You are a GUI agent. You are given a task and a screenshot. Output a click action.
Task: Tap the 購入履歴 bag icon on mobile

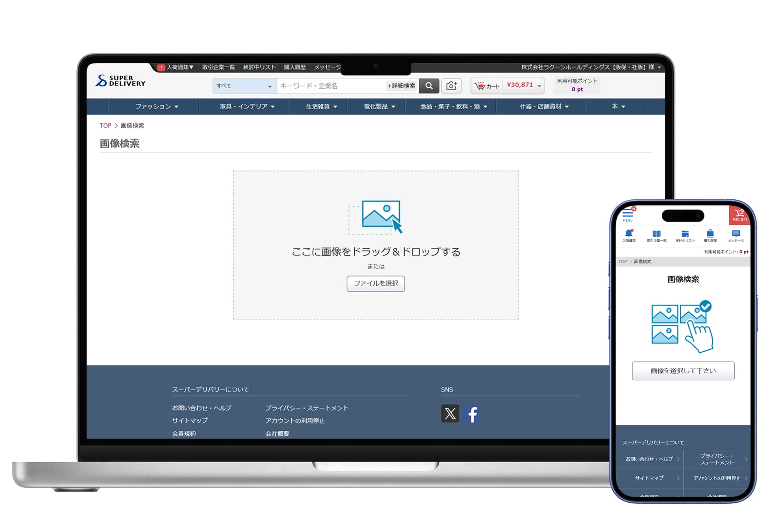pos(711,234)
